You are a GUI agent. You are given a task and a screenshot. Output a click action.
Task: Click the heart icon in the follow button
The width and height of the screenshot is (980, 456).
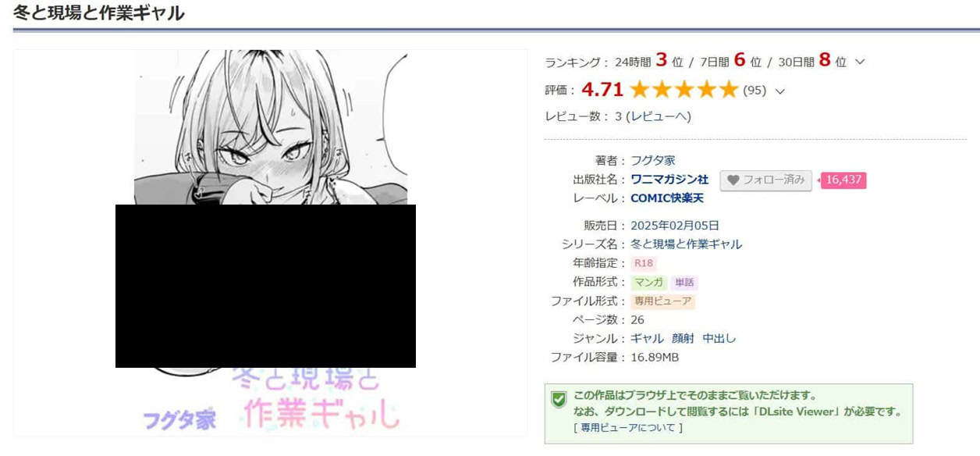click(733, 180)
